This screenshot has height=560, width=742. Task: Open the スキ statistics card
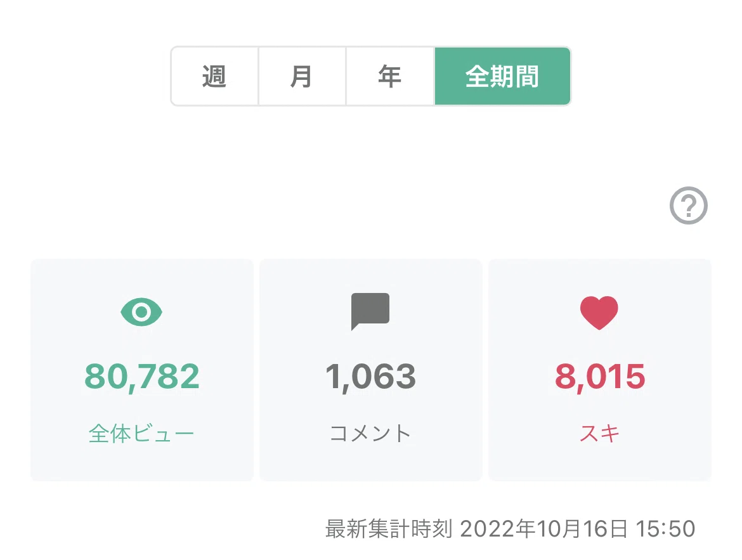tap(599, 370)
